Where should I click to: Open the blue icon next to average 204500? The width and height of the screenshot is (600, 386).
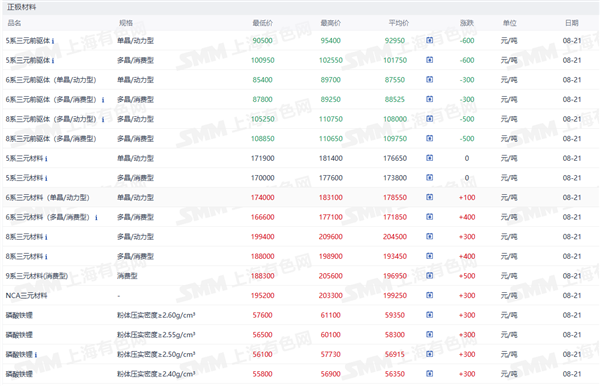[x=429, y=236]
